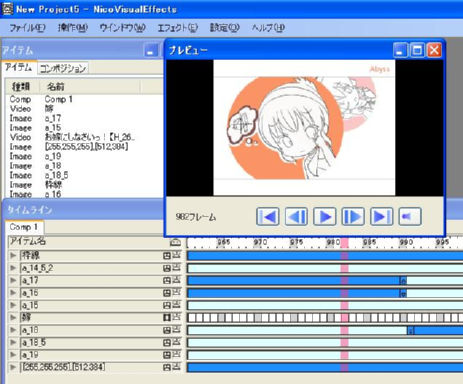This screenshot has width=463, height=384.
Task: Click the rightmost switch icon on 解 row
Action: [177, 317]
